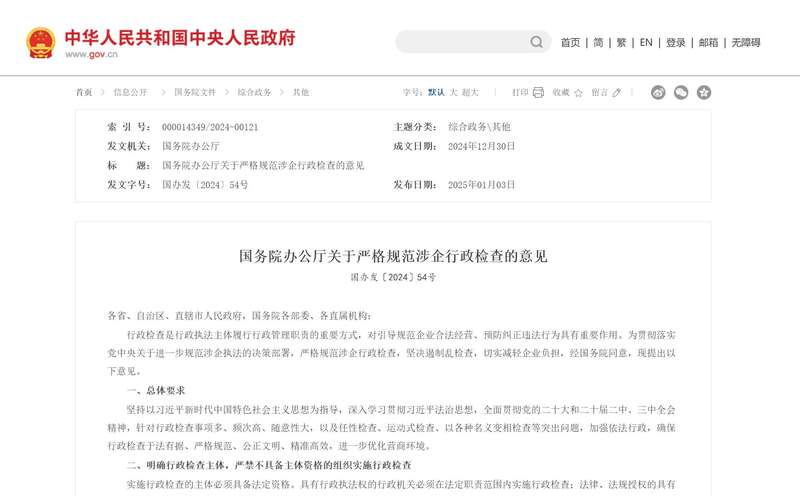This screenshot has height=496, width=800.
Task: Click the national emblem logo
Action: tap(41, 42)
